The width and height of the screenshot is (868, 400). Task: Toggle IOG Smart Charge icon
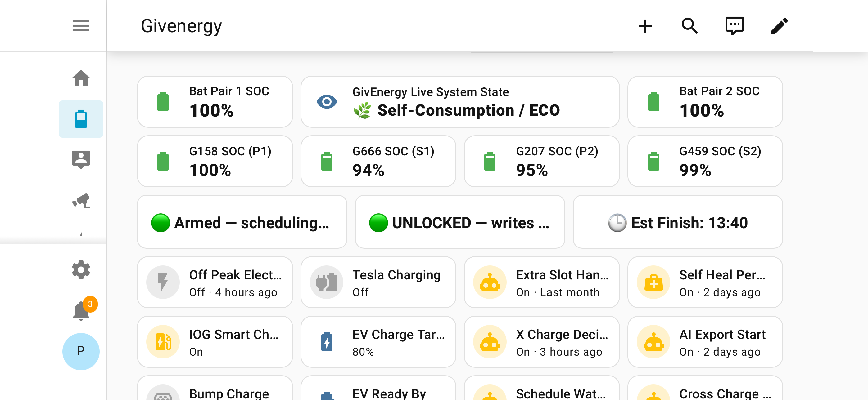pos(163,341)
